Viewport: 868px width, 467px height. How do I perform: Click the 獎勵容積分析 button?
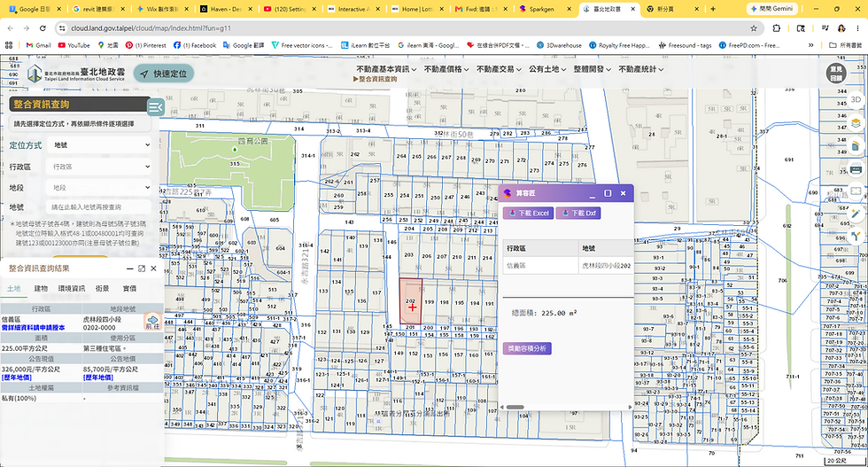tap(527, 348)
